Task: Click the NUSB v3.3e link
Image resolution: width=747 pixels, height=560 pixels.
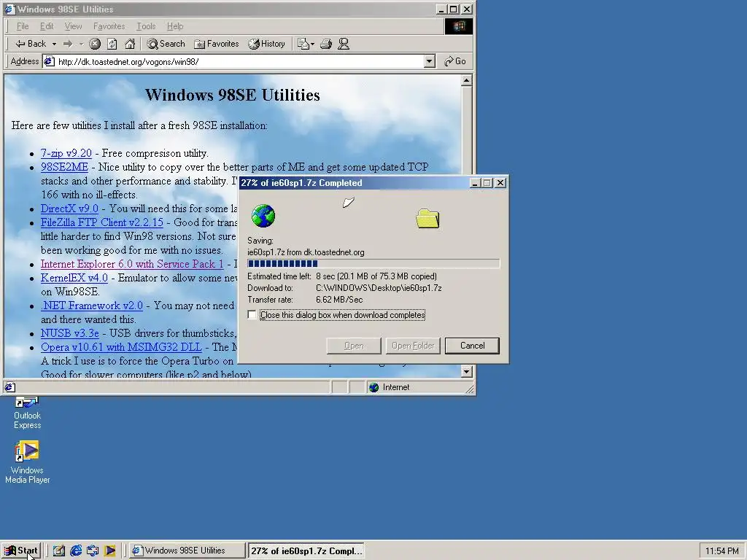Action: tap(70, 332)
